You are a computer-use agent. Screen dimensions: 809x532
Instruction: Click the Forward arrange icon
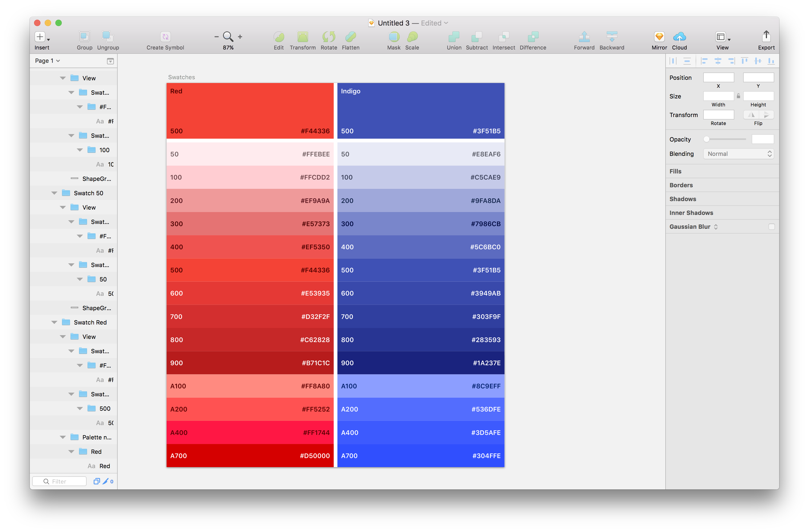click(584, 37)
